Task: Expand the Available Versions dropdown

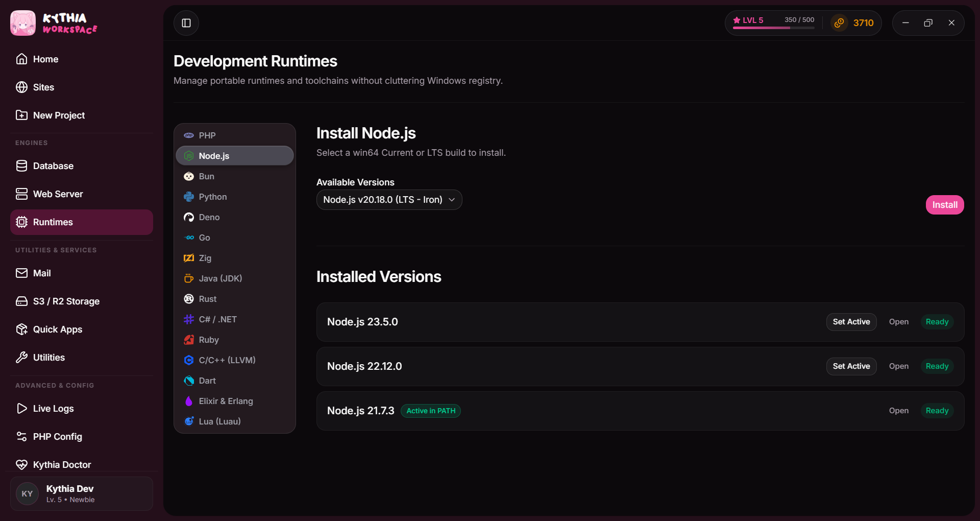Action: [389, 200]
